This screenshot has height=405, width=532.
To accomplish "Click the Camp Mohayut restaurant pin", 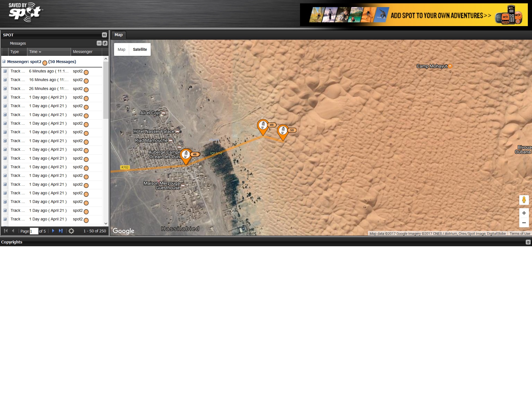I will [450, 66].
